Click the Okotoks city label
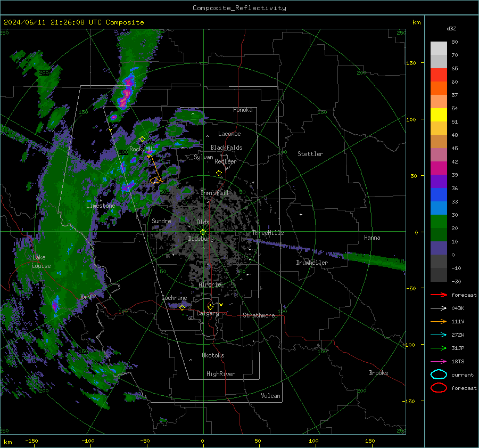 click(x=213, y=355)
